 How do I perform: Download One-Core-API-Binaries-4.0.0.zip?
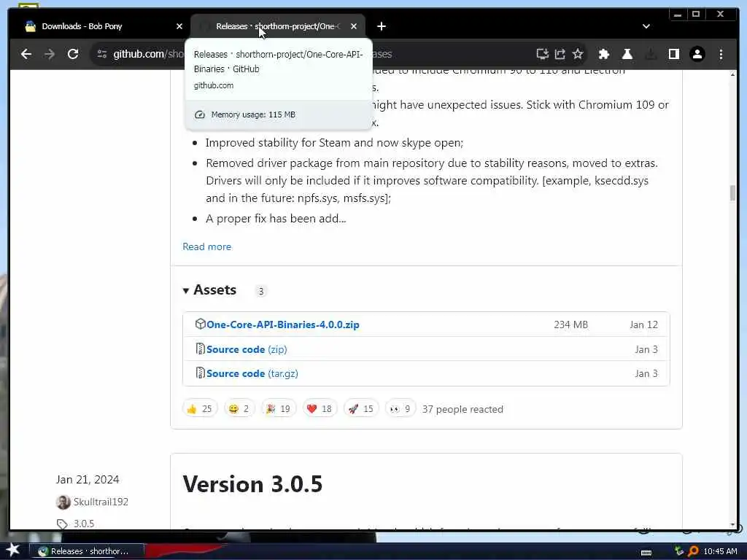click(x=283, y=324)
